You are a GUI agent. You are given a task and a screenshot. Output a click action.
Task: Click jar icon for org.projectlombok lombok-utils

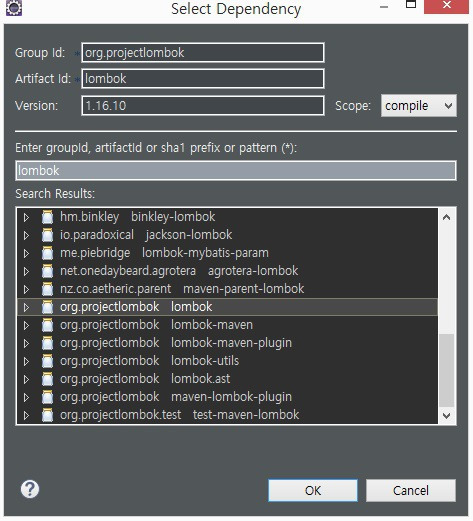47,361
